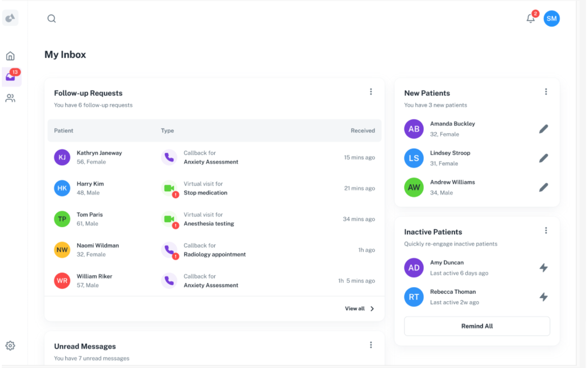Open William Riker patient name

pos(94,276)
